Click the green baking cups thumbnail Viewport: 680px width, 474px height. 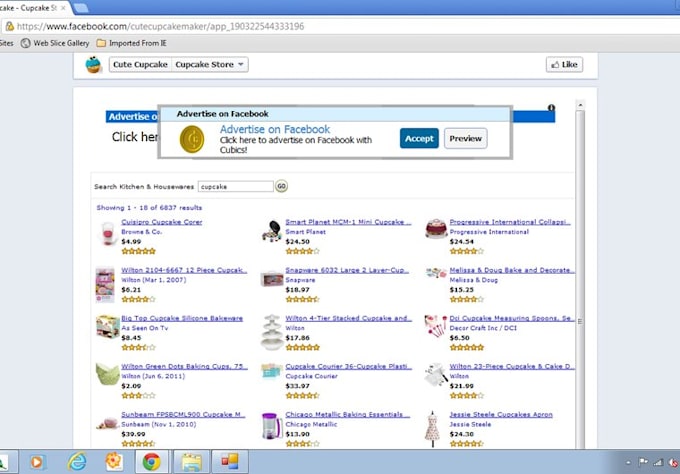coord(107,374)
